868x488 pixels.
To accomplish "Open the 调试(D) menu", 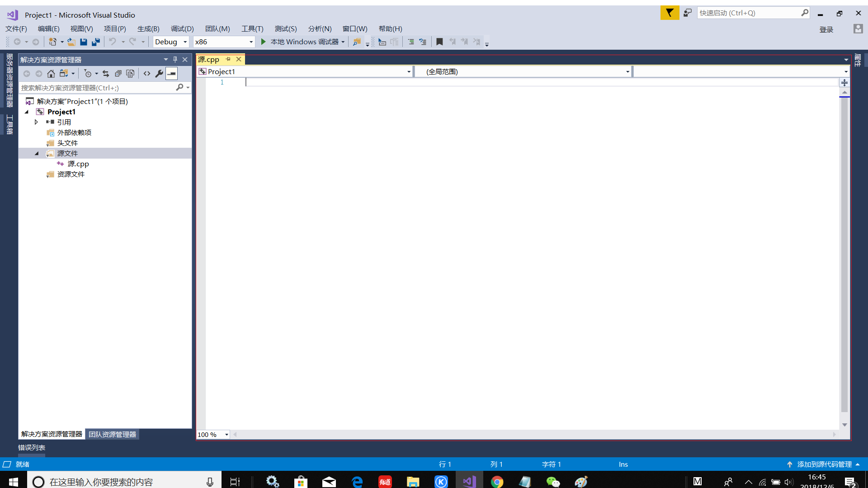I will point(182,28).
